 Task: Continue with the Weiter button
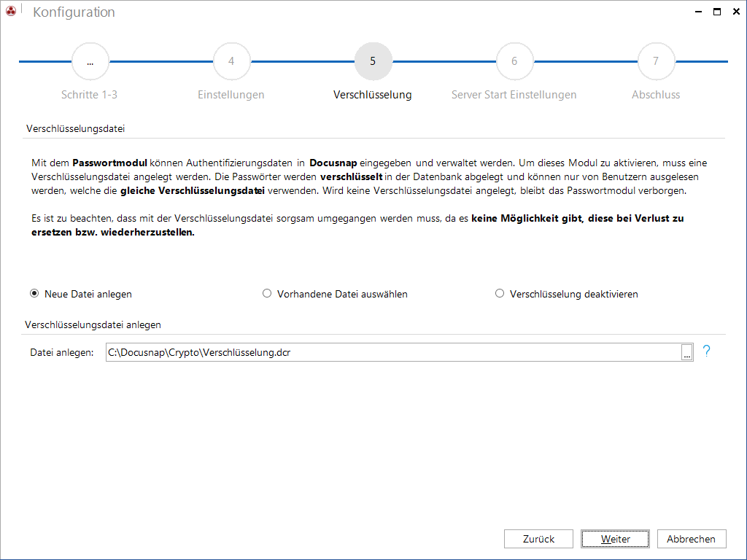(615, 539)
